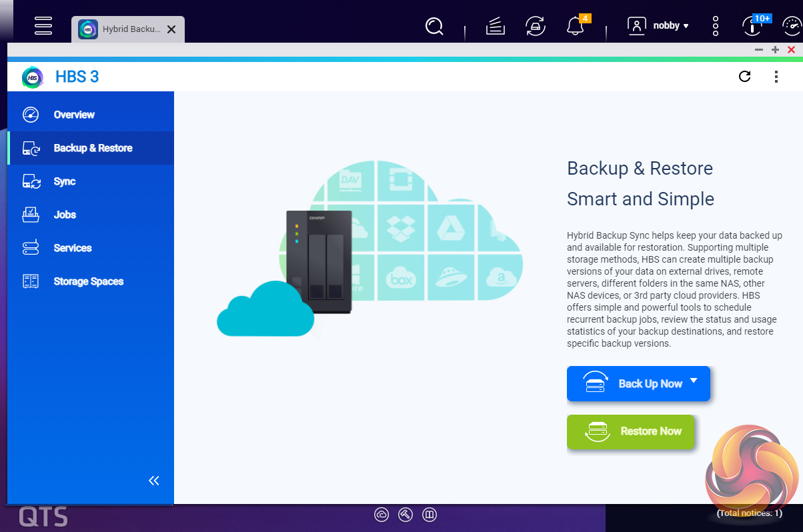
Task: Open the QTS three-dot more menu in top bar
Action: (x=716, y=26)
